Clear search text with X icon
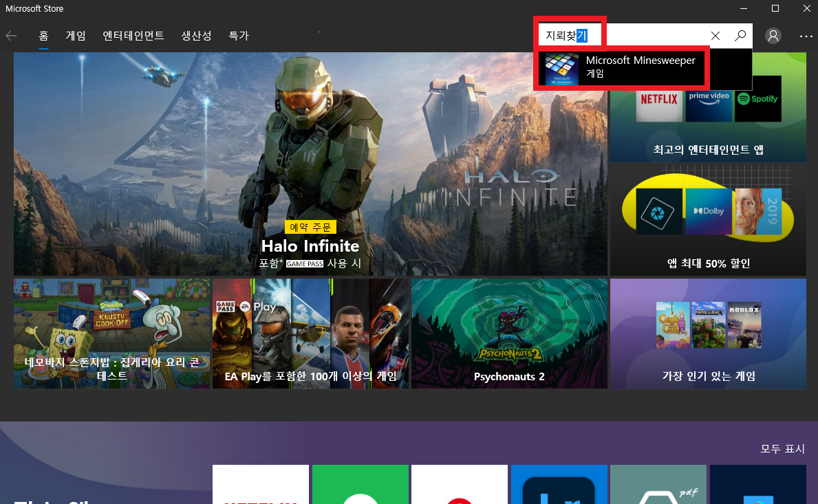 click(715, 36)
